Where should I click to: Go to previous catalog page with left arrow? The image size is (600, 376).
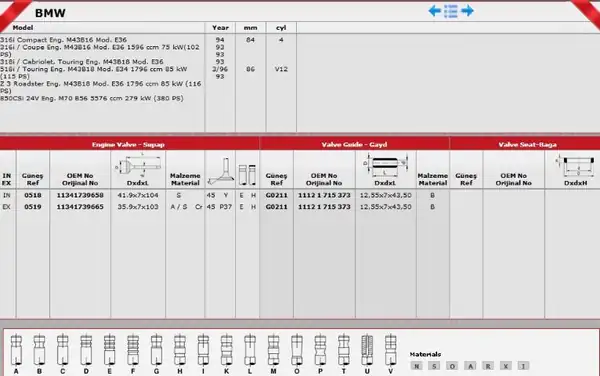435,11
